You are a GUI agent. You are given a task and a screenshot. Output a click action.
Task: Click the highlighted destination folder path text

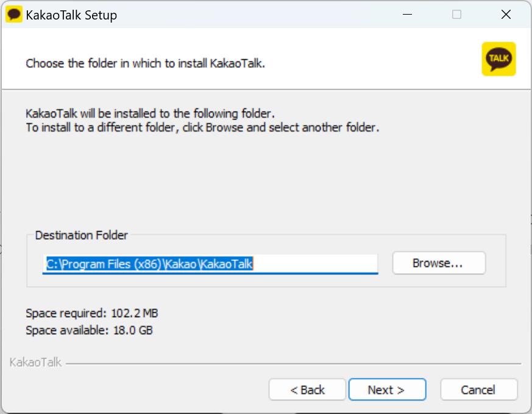pos(149,263)
